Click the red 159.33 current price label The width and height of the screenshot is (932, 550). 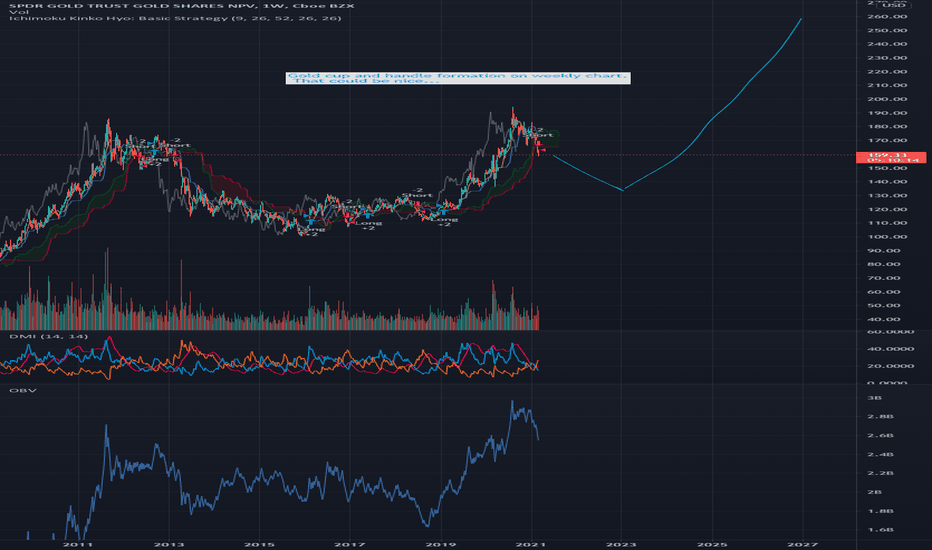[890, 157]
